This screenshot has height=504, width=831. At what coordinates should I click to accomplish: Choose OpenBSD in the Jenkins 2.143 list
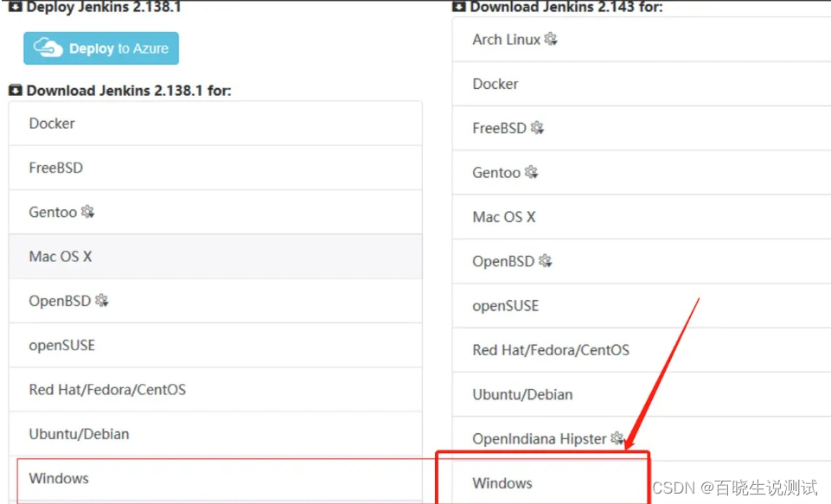point(642,261)
